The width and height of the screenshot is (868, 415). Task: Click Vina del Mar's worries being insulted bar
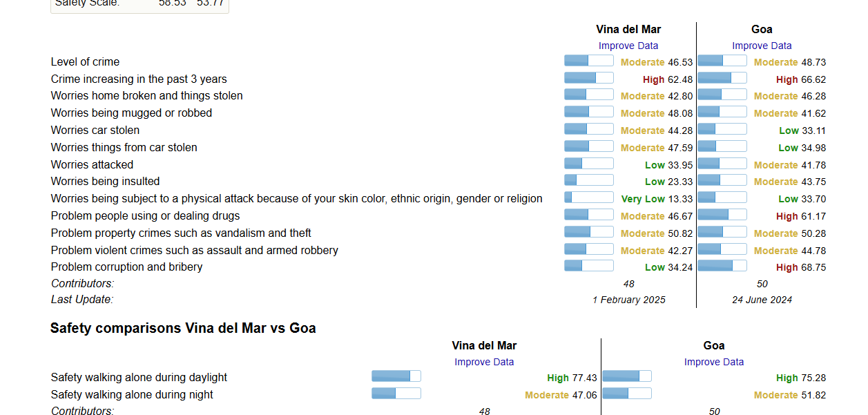(x=588, y=180)
